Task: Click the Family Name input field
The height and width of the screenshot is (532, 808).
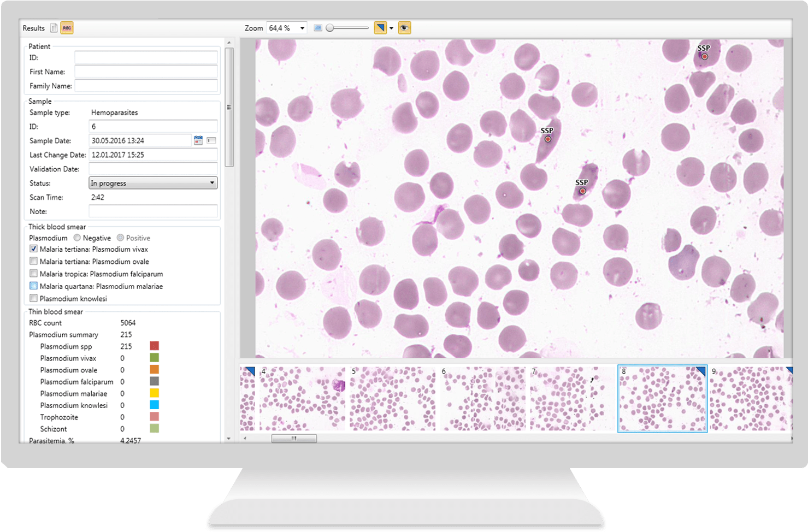Action: click(146, 86)
